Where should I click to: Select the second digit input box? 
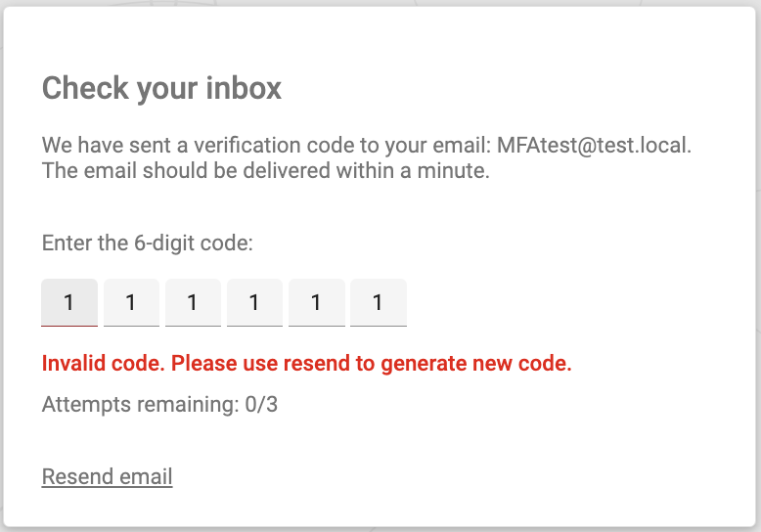click(131, 302)
